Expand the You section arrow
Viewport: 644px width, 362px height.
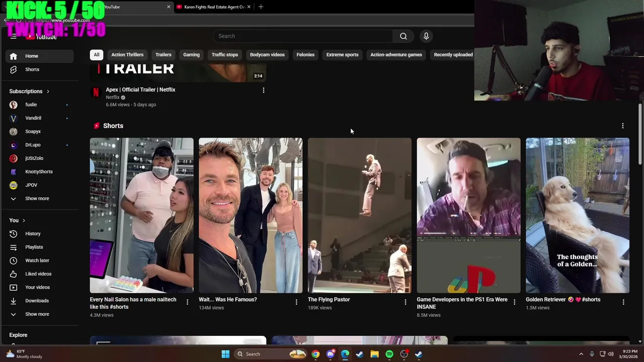click(24, 220)
